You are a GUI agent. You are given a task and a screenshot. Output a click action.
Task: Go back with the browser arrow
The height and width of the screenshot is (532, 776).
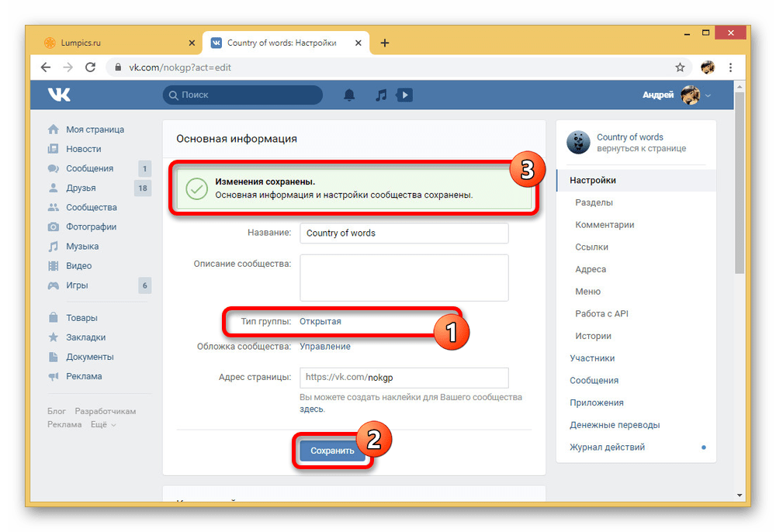click(46, 67)
